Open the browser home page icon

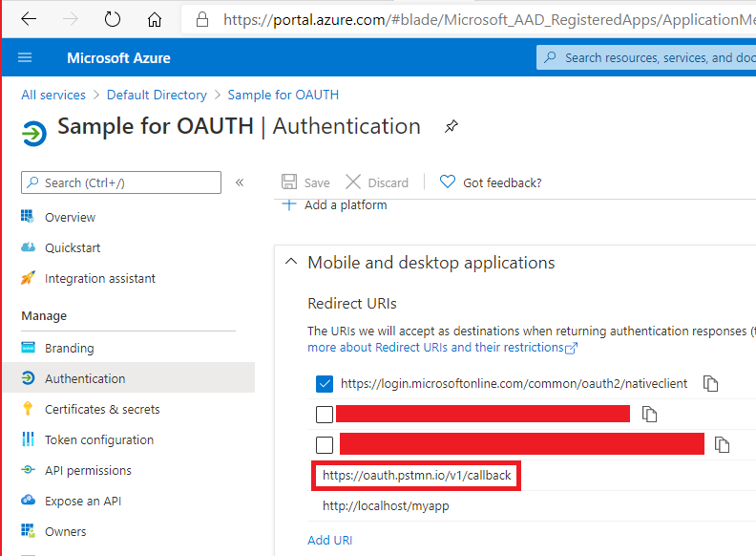[155, 19]
